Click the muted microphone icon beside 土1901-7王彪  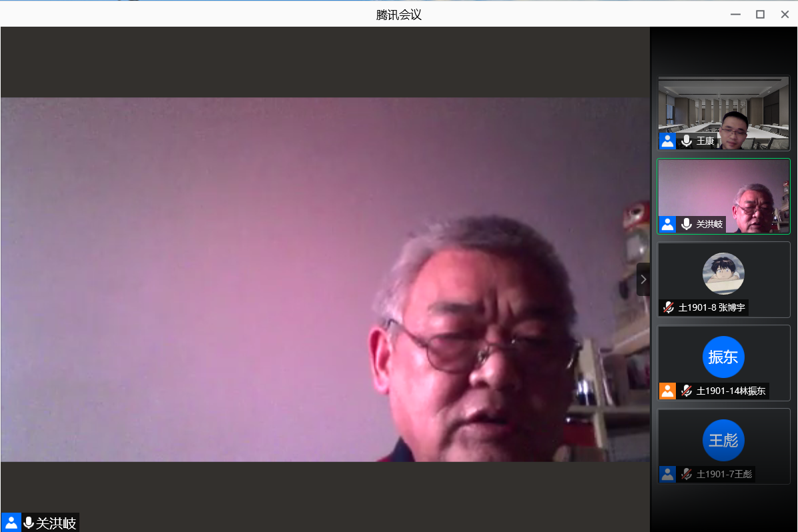pyautogui.click(x=686, y=474)
